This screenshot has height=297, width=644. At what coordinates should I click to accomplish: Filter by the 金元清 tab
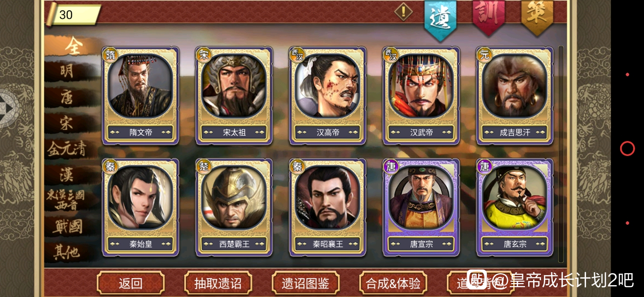tap(68, 148)
